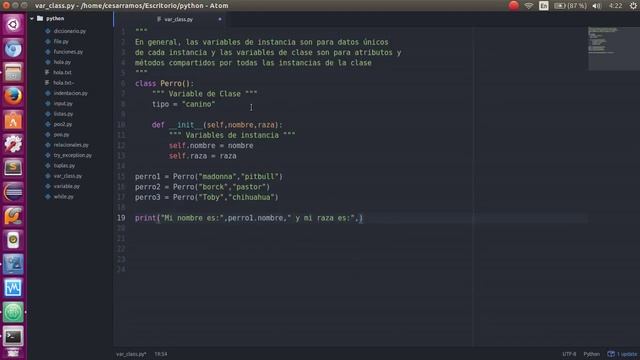Open the Wi-Fi network menu
The image size is (640, 360).
click(529, 6)
